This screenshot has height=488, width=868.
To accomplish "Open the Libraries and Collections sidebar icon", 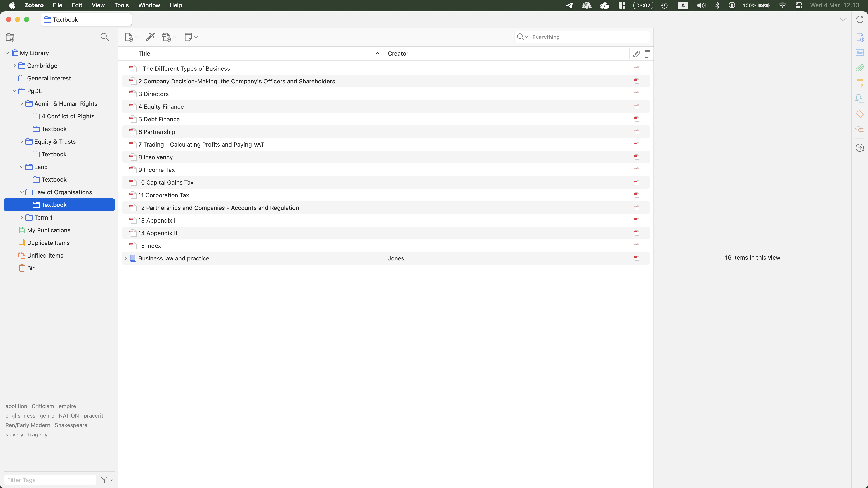I will (x=860, y=98).
